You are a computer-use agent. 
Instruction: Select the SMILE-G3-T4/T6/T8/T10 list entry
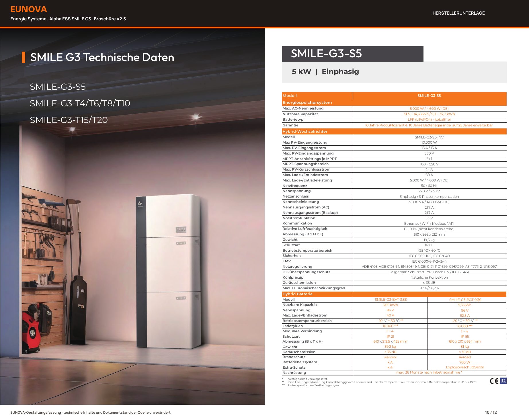[x=80, y=103]
